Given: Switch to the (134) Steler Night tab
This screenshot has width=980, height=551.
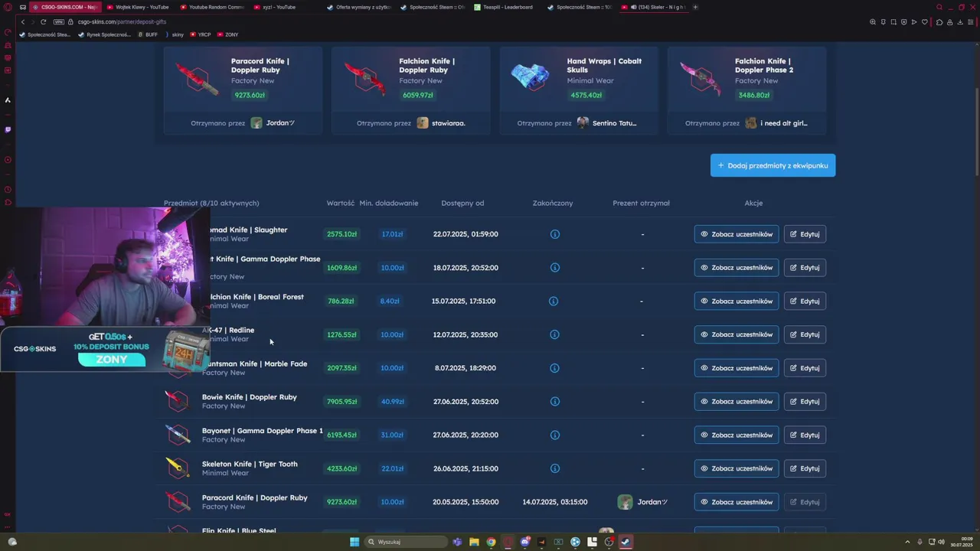Looking at the screenshot, I should point(652,7).
